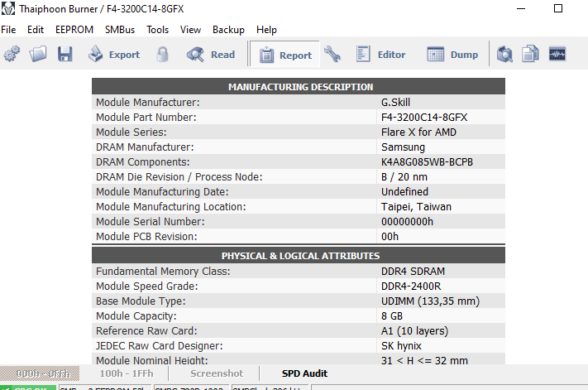Screen dimensions: 588x390
Task: Open the Editor view
Action: click(380, 55)
